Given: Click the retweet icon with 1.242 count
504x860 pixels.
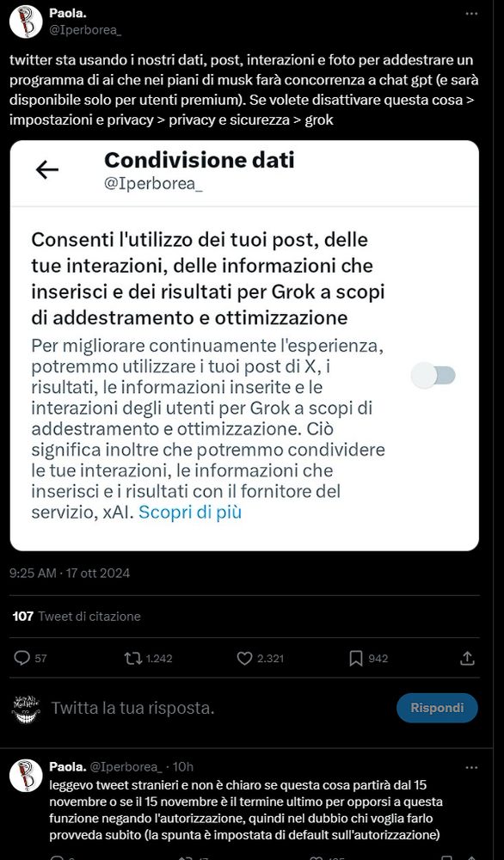Looking at the screenshot, I should 133,658.
